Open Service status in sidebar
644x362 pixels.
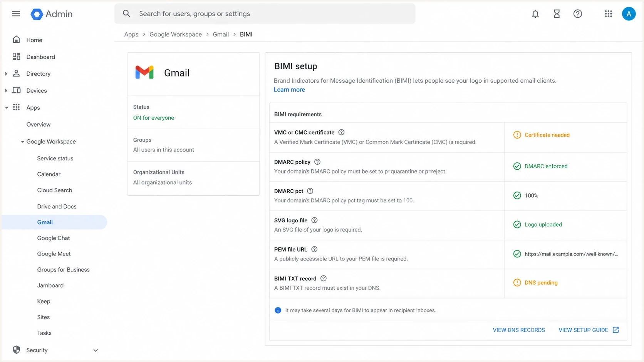(x=55, y=158)
